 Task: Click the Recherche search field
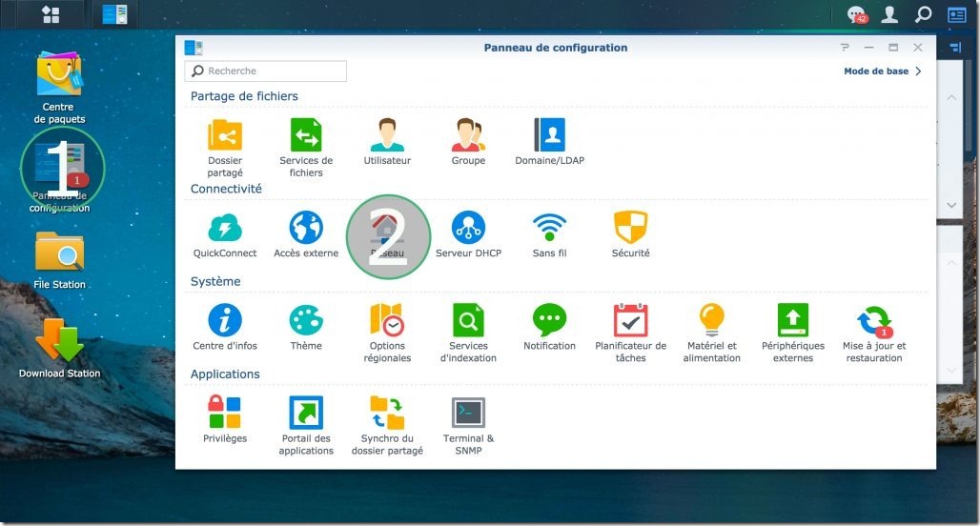266,71
